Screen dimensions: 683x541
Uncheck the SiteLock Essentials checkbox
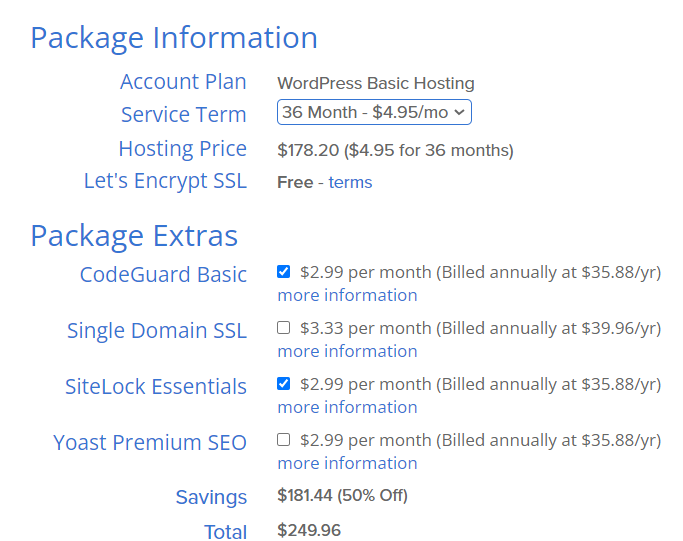tap(284, 383)
